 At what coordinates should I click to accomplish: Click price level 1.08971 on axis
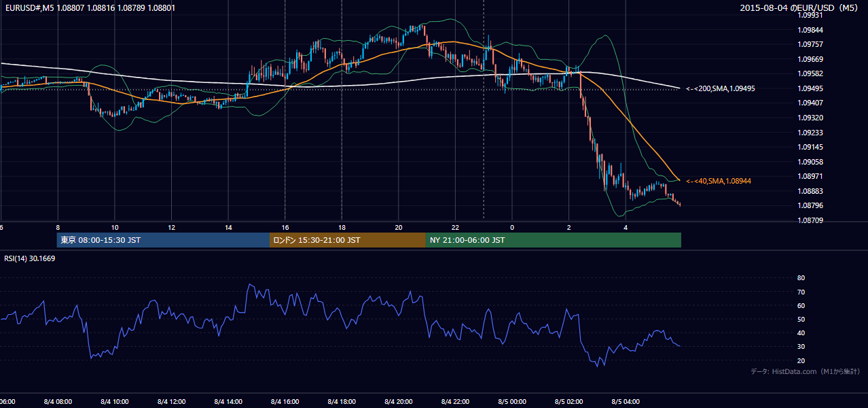click(811, 176)
